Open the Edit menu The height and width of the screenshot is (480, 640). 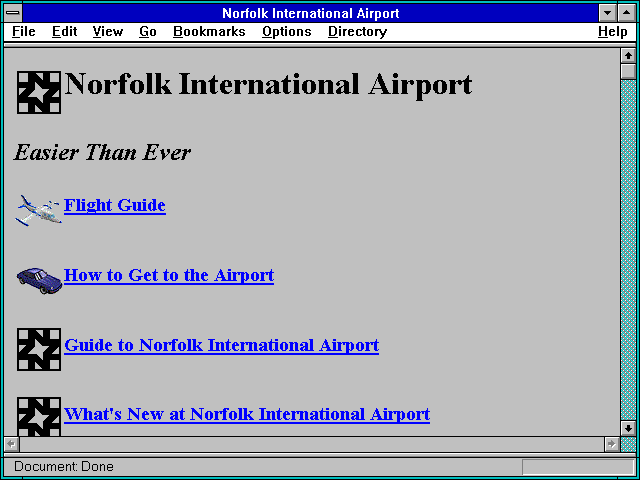[x=64, y=31]
